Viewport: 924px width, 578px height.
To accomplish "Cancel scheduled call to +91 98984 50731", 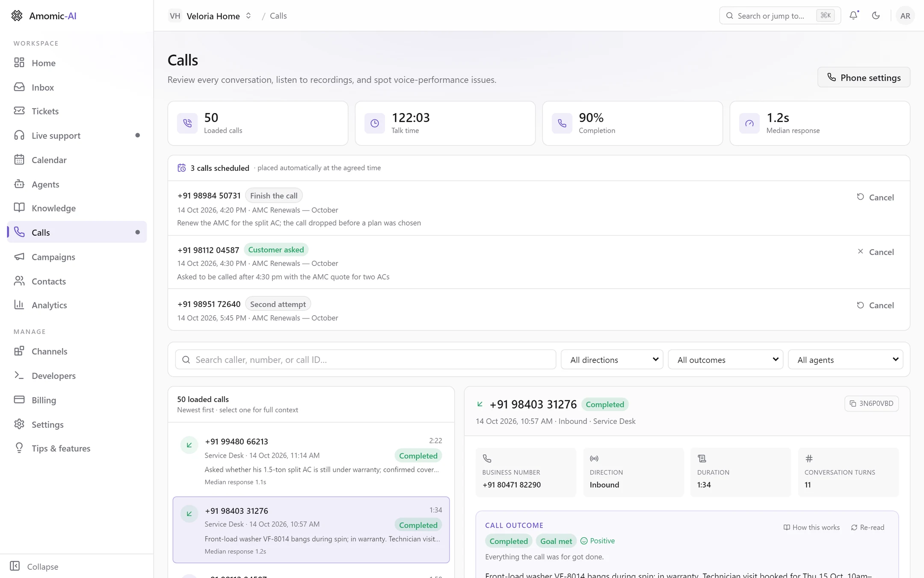I will coord(875,197).
